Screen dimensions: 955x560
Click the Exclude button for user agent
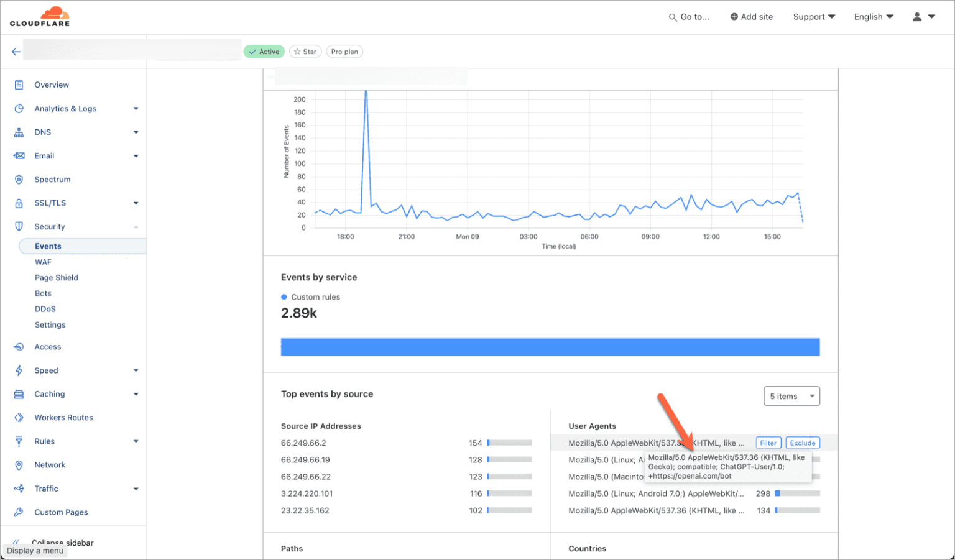803,443
